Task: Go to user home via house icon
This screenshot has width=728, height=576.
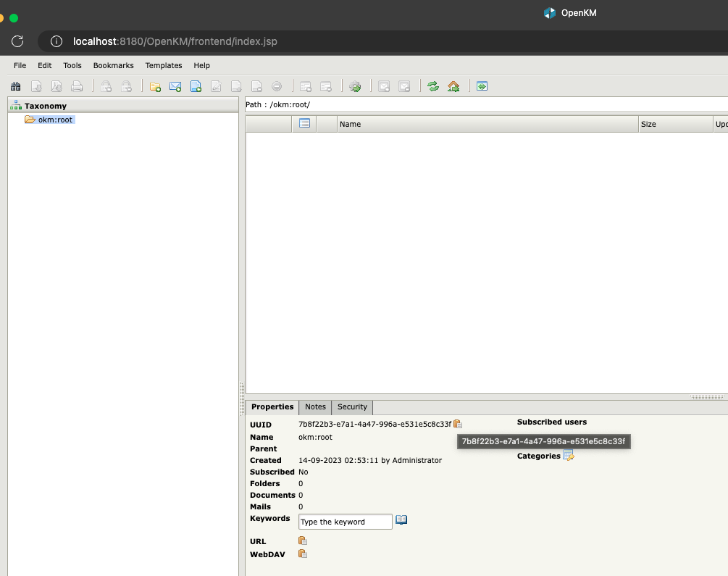Action: click(453, 87)
